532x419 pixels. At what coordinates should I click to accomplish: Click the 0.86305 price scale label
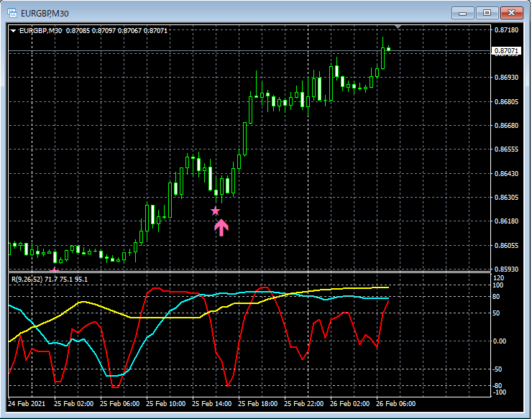[506, 198]
